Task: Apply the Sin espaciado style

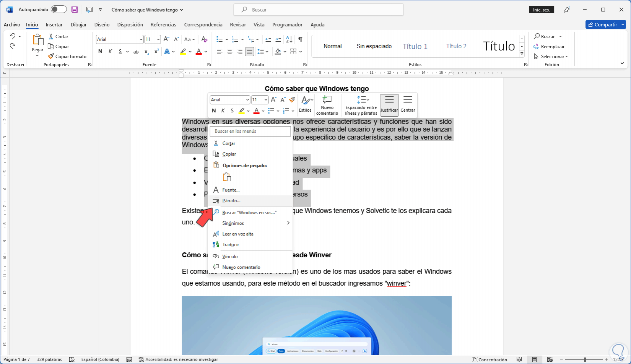Action: coord(374,46)
